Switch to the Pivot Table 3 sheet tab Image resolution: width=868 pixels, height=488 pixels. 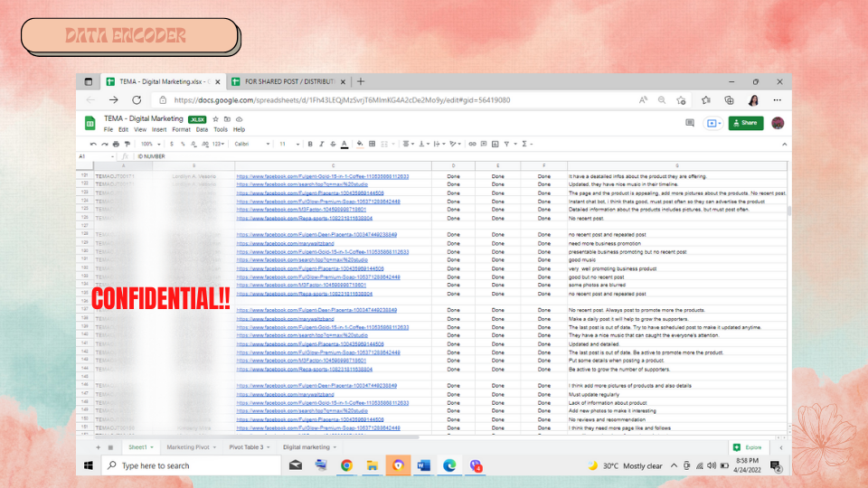tap(250, 447)
